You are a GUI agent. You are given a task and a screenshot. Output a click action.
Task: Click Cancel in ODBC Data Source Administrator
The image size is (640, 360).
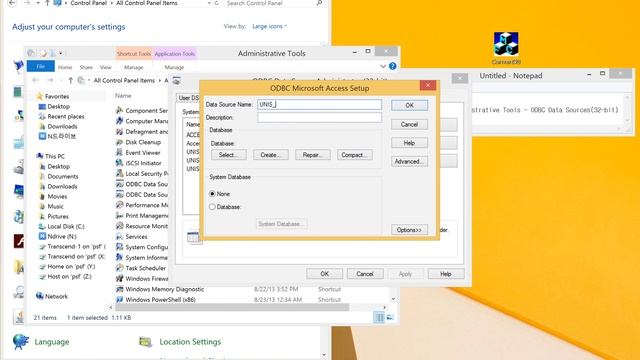pos(365,274)
